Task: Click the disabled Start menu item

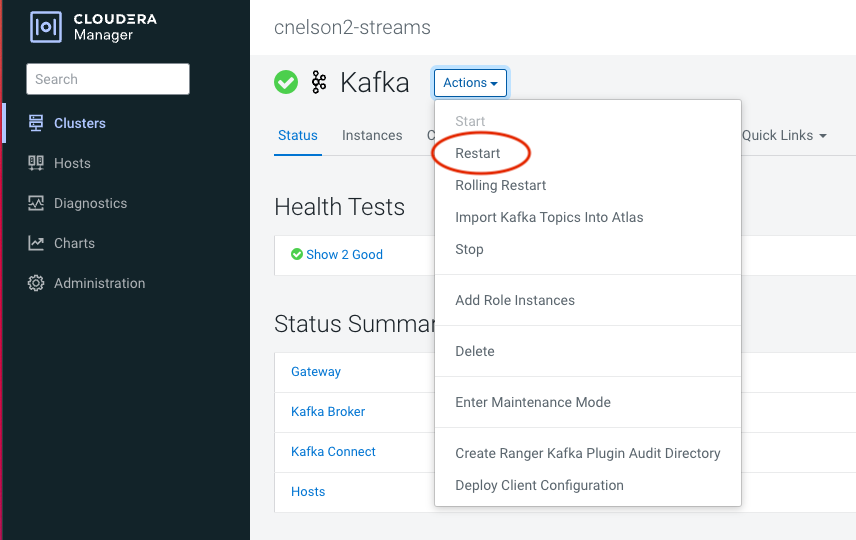Action: (x=470, y=121)
